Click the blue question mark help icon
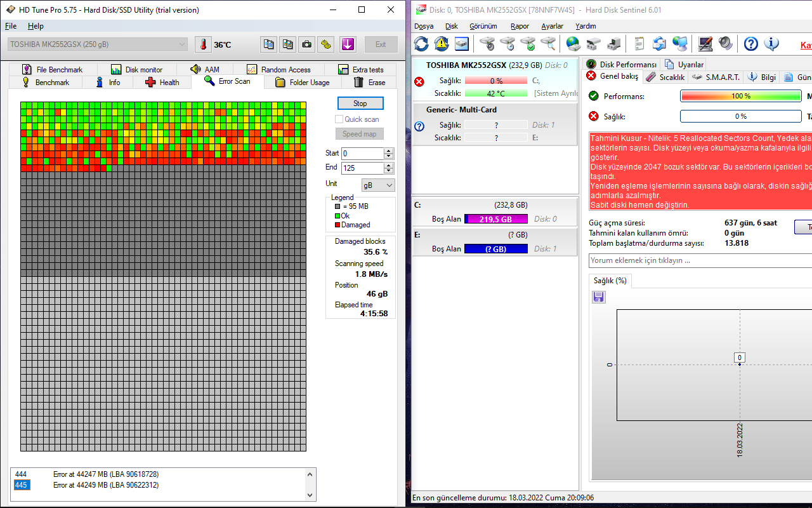The height and width of the screenshot is (508, 812). 751,44
